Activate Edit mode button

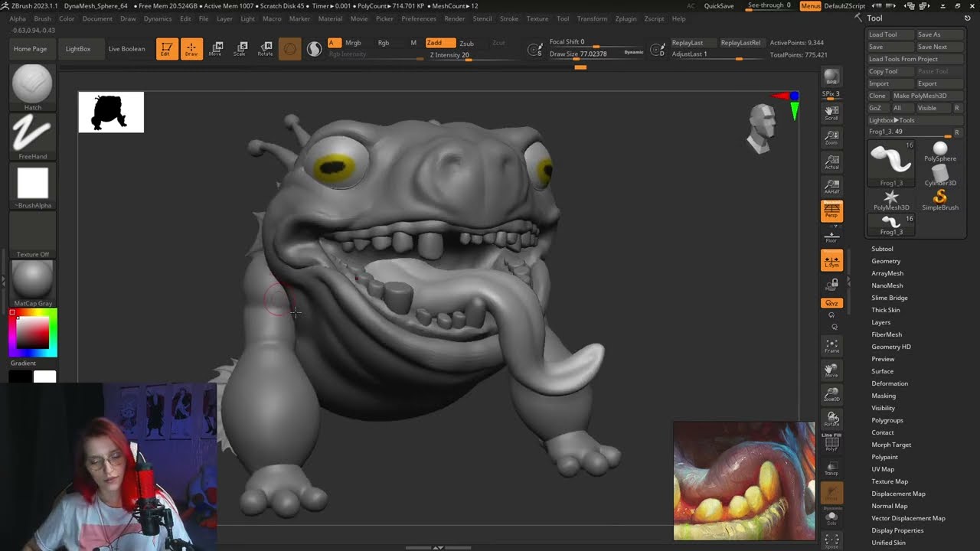pos(166,49)
